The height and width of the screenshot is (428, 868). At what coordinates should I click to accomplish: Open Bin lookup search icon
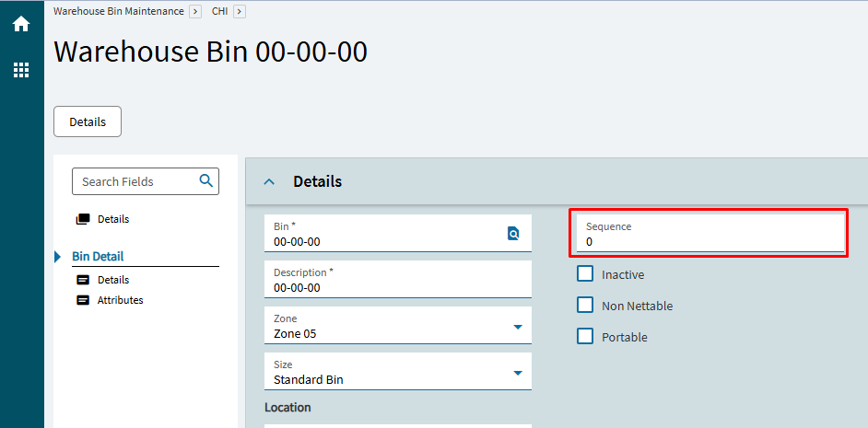(x=513, y=234)
